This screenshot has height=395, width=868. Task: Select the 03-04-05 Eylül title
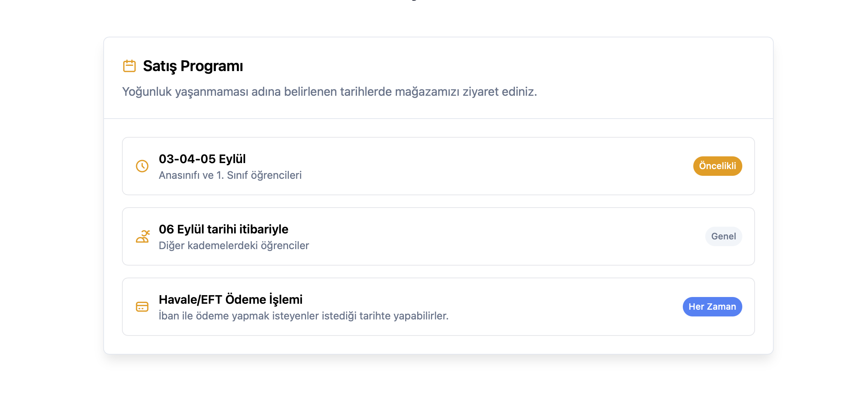point(202,159)
